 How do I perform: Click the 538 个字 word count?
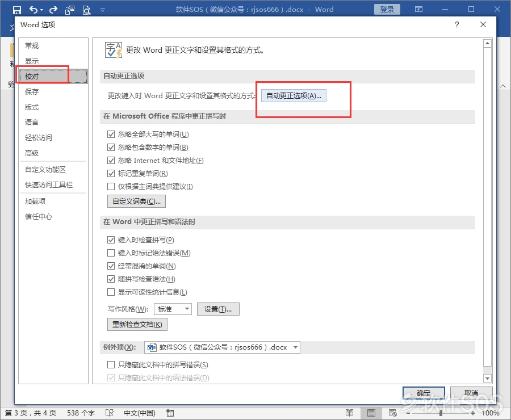point(81,413)
